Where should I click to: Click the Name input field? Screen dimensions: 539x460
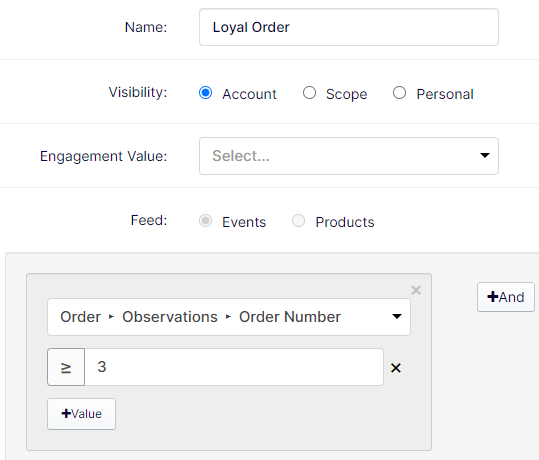point(349,27)
